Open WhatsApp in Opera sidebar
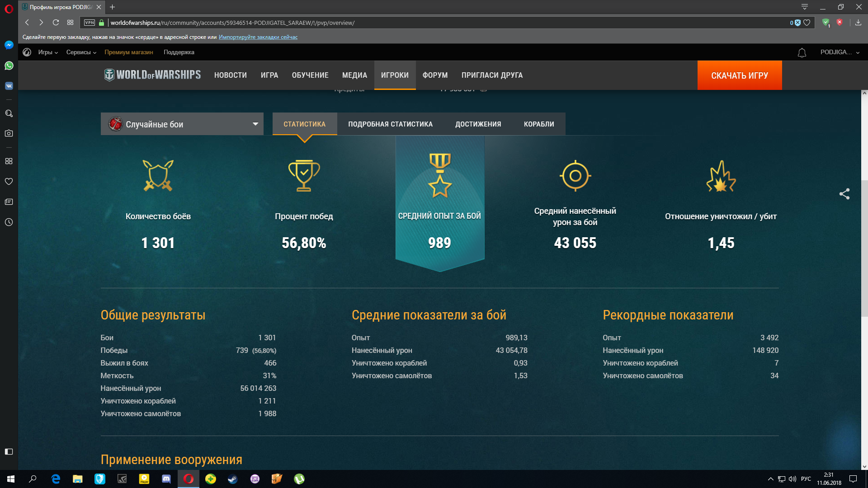Image resolution: width=868 pixels, height=488 pixels. [9, 66]
